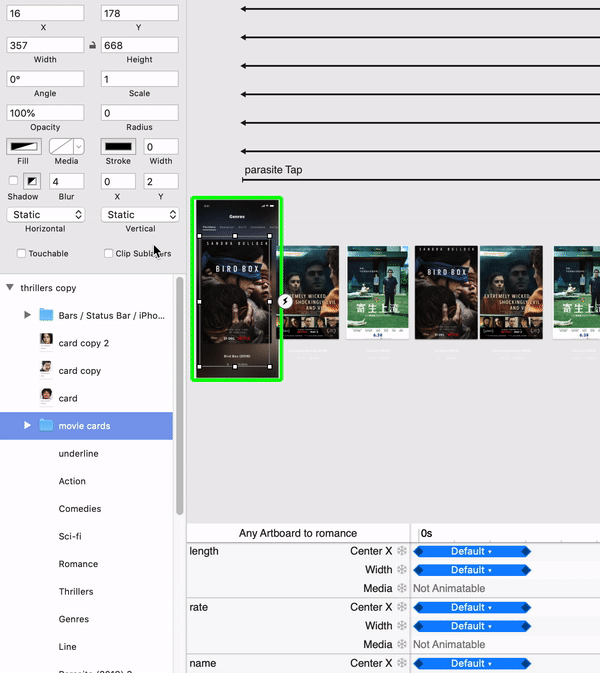Click snowflake icon next to length Center X
The image size is (600, 673).
point(402,551)
